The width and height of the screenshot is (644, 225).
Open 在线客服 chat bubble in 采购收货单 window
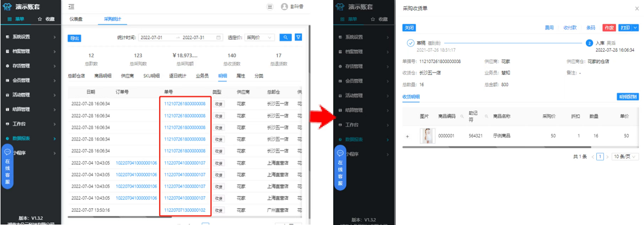340,167
